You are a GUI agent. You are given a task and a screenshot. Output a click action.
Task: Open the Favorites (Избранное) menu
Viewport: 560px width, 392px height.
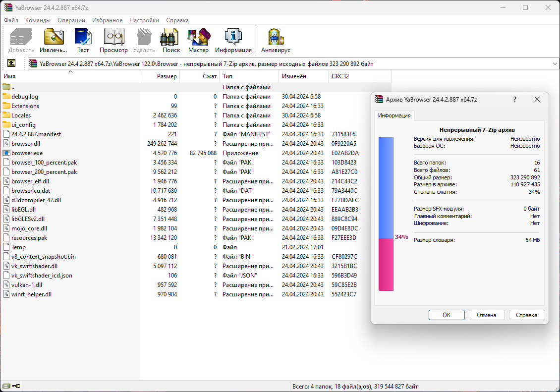(107, 20)
